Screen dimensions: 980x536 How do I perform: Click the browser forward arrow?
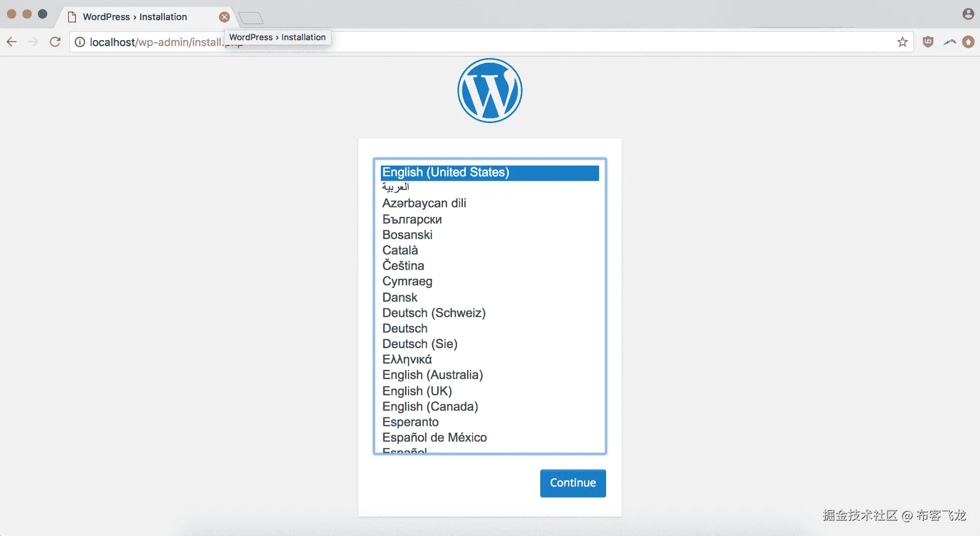[x=33, y=42]
